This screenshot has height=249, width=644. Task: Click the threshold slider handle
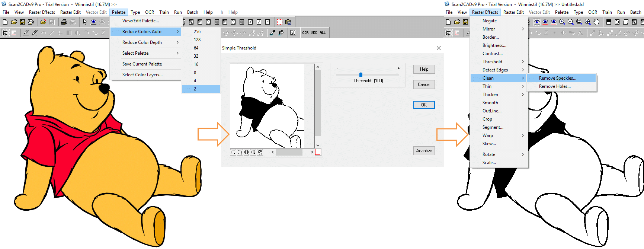point(361,75)
